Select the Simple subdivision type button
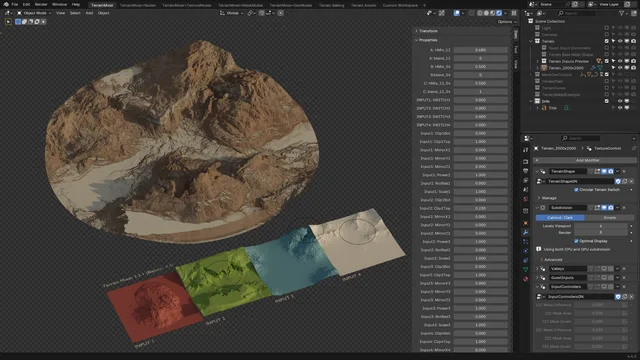The image size is (640, 360). 609,218
